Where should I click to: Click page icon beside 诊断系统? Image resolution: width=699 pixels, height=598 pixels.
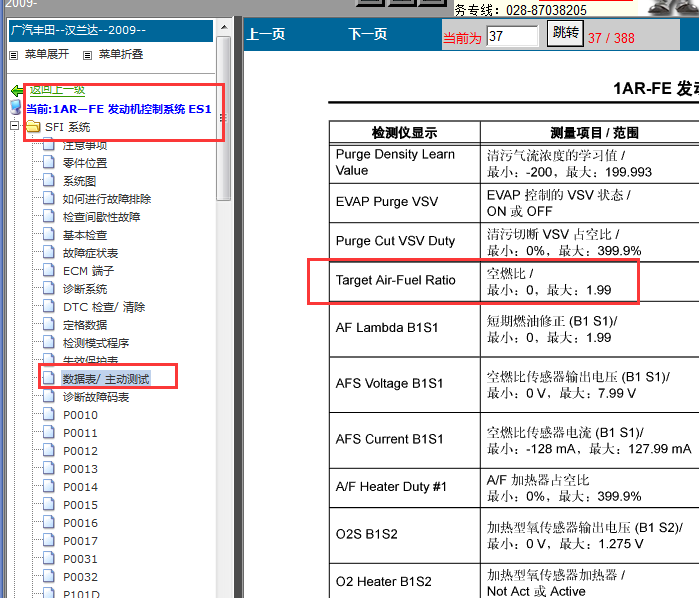click(49, 288)
